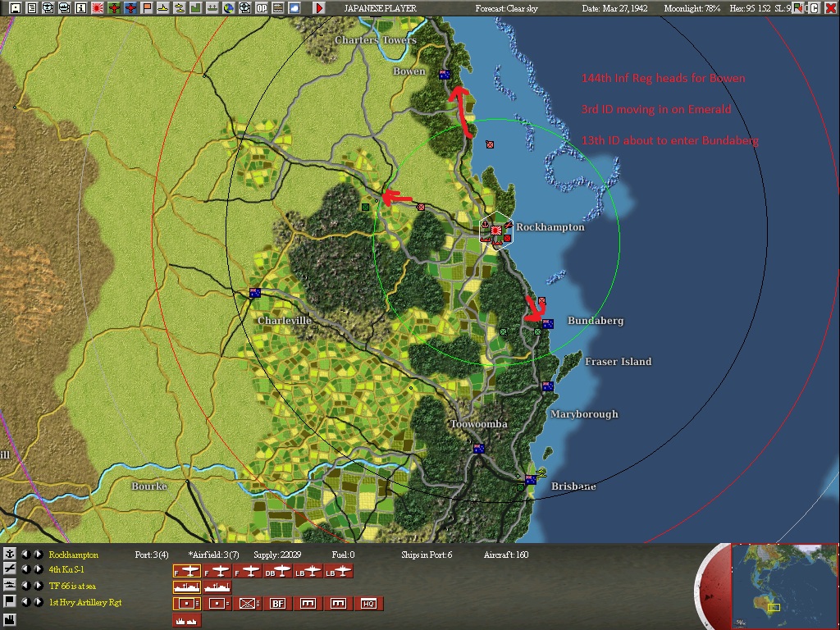Viewport: 840px width, 630px height.
Task: Click the single yellow ship toolbar icon
Action: point(163,8)
